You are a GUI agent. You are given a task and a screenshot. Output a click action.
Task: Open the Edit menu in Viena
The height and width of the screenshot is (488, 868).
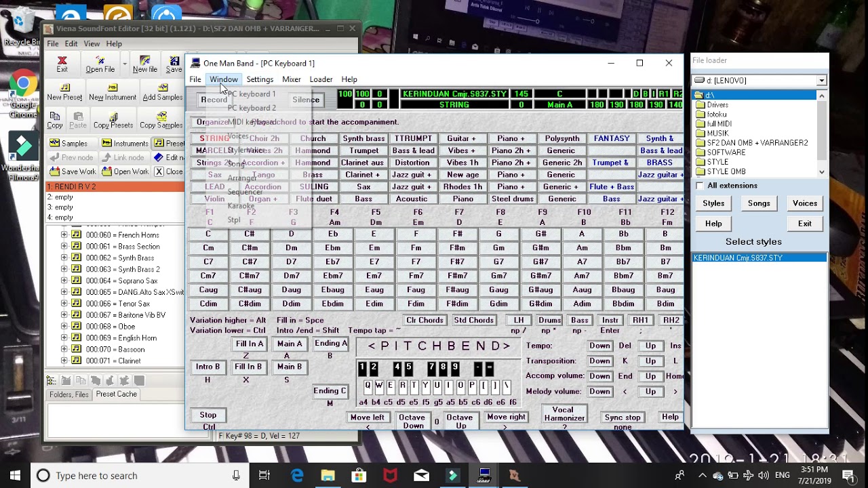click(71, 44)
